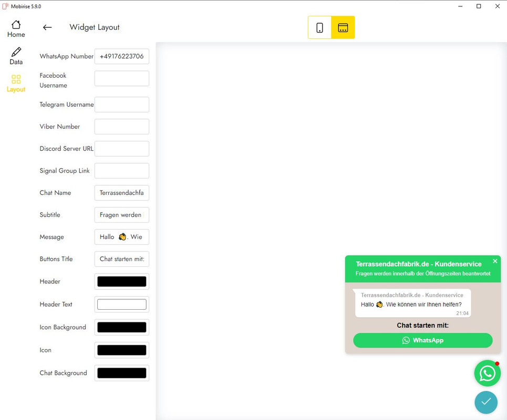
Task: Click the Message input field
Action: point(121,237)
